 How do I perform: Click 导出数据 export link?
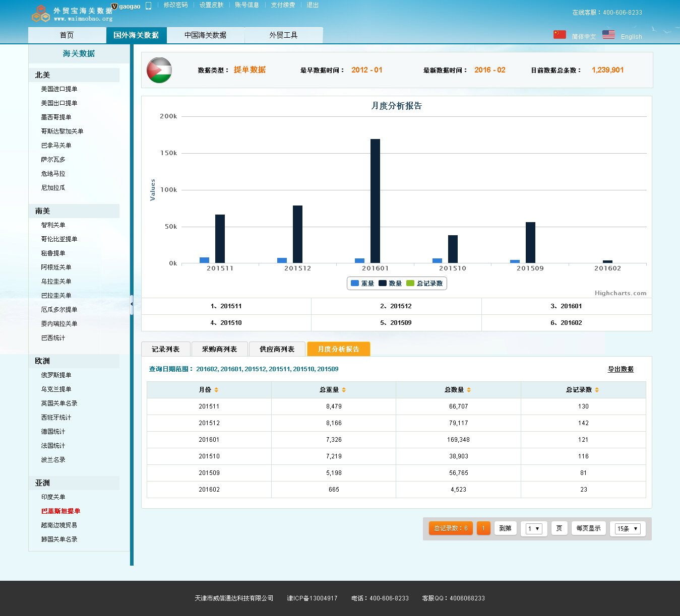(x=621, y=369)
